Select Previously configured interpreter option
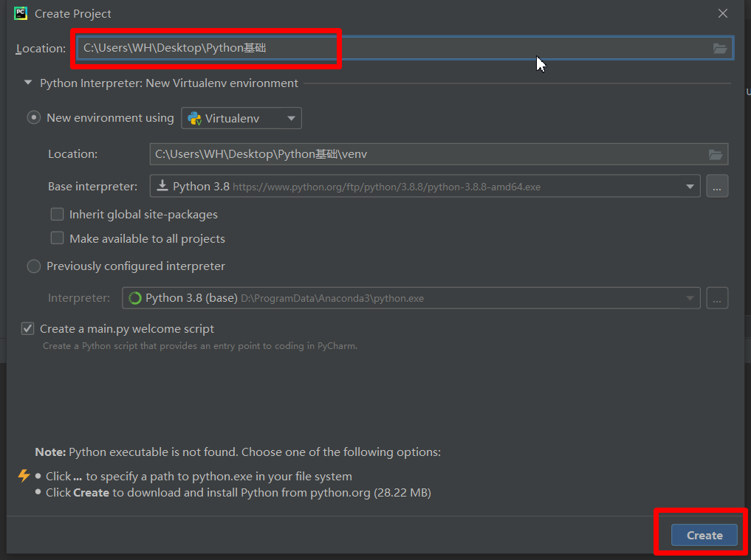Viewport: 751px width, 560px height. [33, 266]
